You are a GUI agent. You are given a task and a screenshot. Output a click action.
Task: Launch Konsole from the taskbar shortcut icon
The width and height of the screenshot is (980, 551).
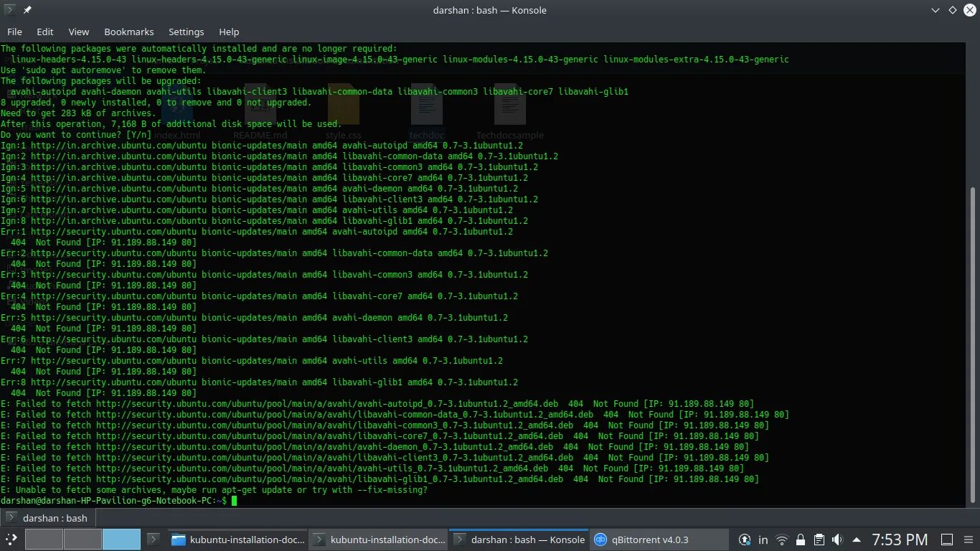pos(154,540)
